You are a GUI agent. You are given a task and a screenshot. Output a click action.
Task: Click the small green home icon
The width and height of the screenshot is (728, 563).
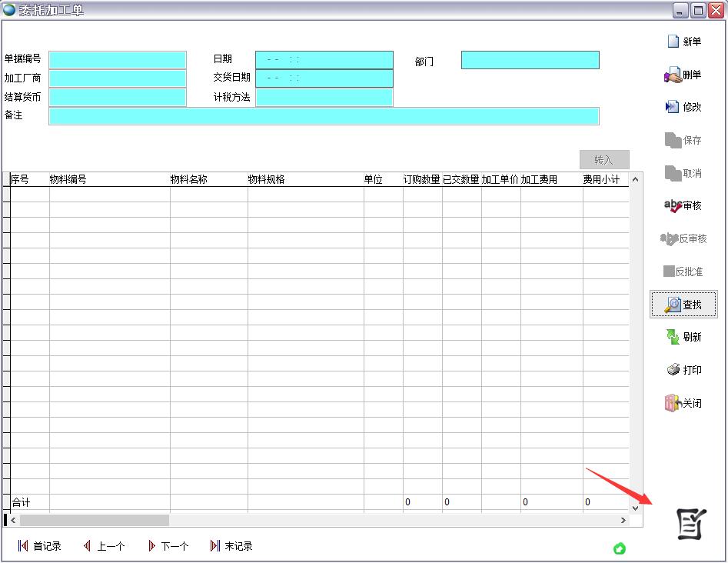620,548
